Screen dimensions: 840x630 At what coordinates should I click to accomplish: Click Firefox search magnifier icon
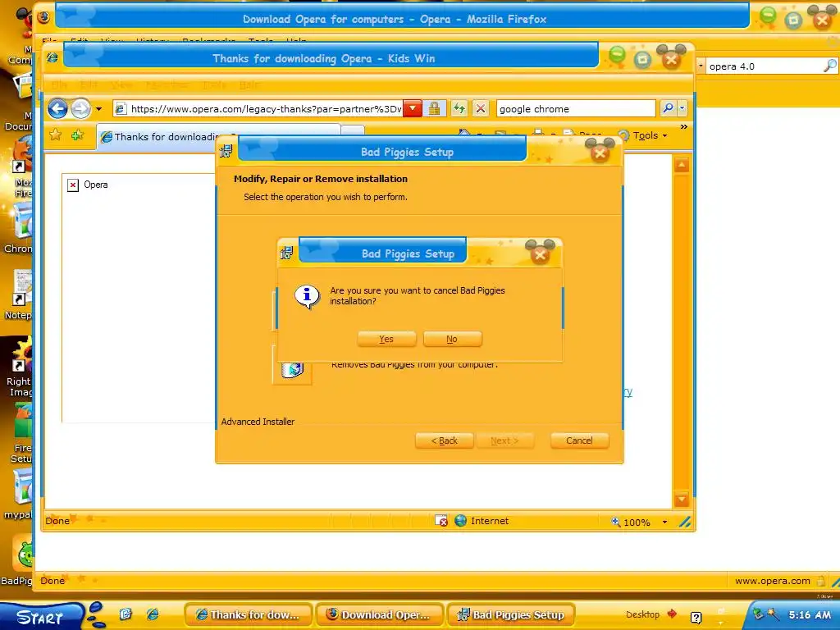[x=829, y=66]
